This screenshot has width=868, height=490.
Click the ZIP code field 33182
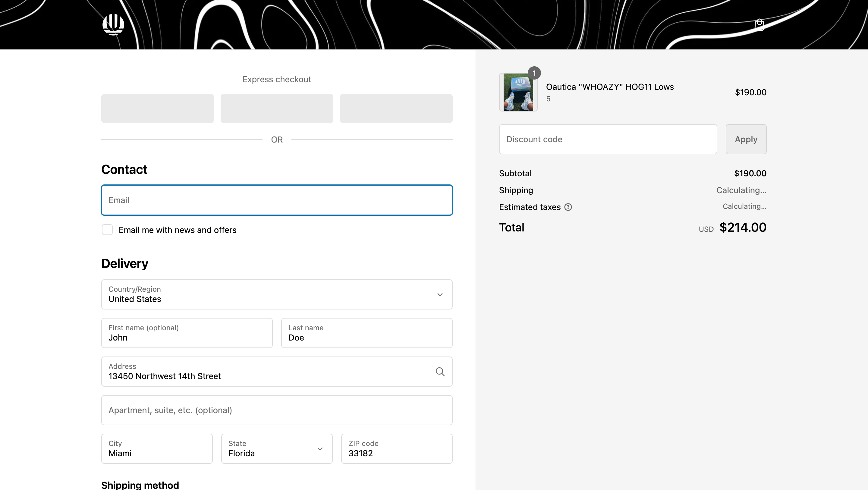tap(397, 448)
